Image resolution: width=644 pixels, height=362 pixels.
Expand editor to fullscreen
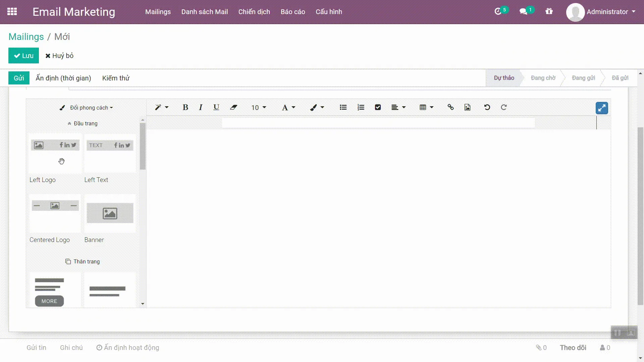(602, 108)
